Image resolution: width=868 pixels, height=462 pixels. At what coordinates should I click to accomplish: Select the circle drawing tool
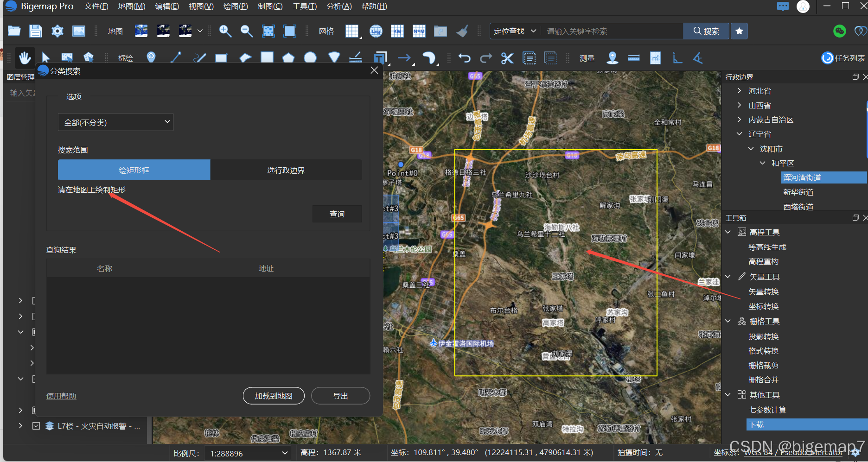tap(310, 57)
